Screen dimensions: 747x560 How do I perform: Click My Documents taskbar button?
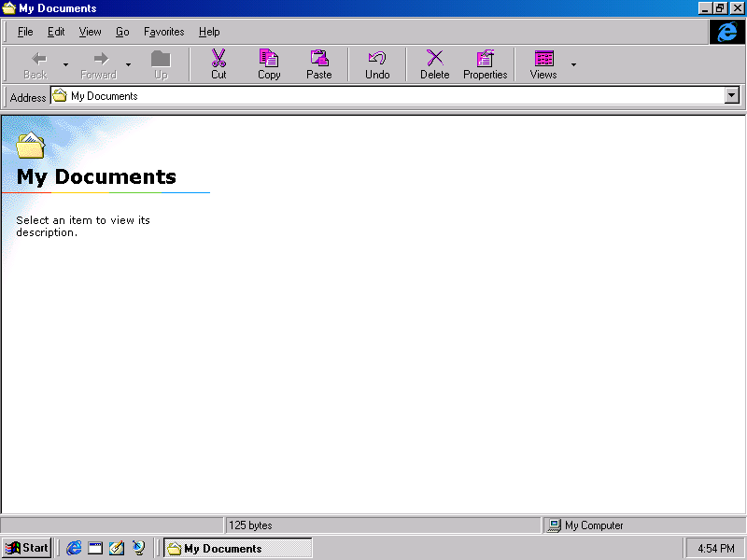point(238,548)
